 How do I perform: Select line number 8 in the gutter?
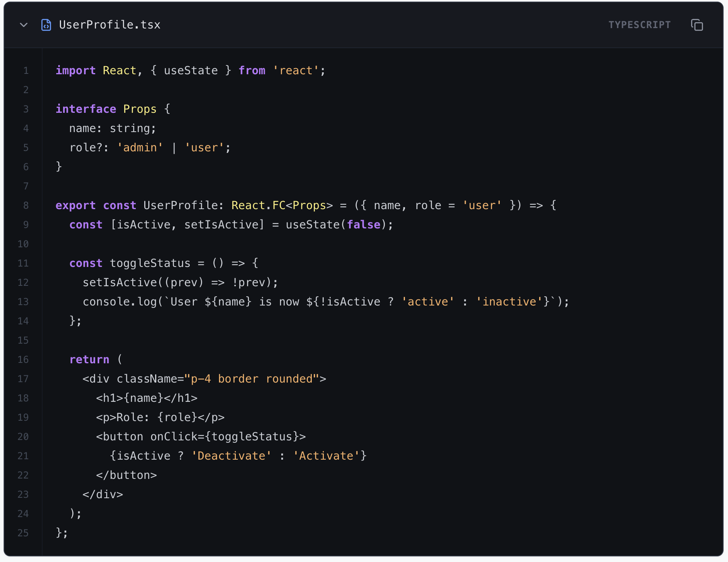[26, 206]
